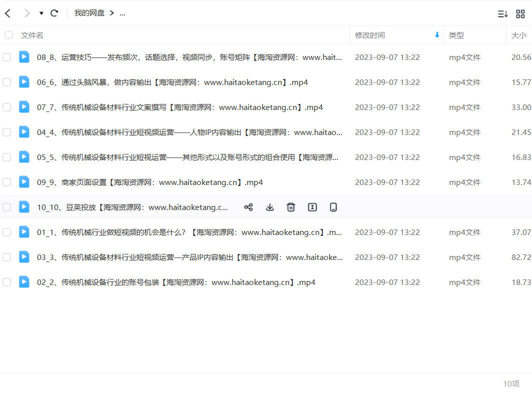Click video icon of 08_8、运营技巧 file
532x395 pixels.
(x=24, y=56)
